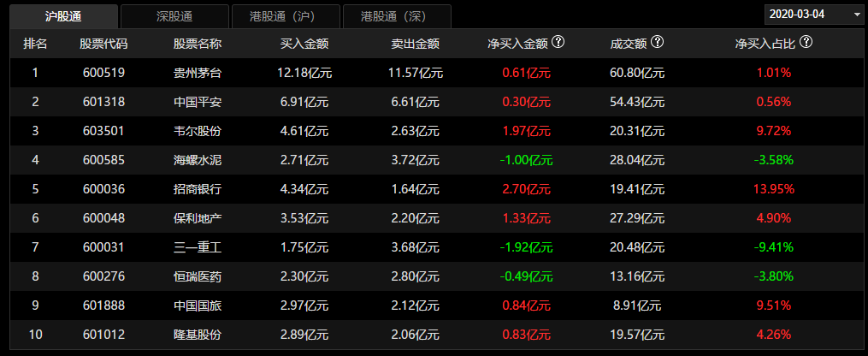This screenshot has width=868, height=356.
Task: Sort by the 股票代码 column header
Action: (x=103, y=44)
